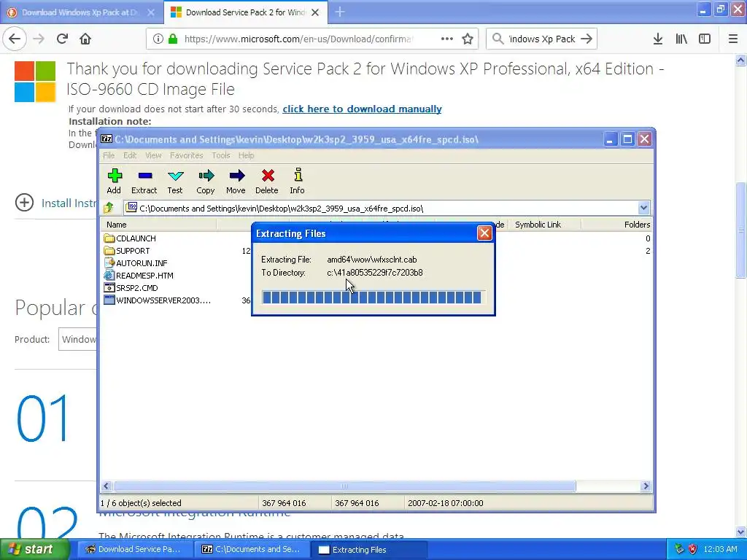Click right arrow of 7-Zip horizontal scrollbar

pyautogui.click(x=646, y=486)
